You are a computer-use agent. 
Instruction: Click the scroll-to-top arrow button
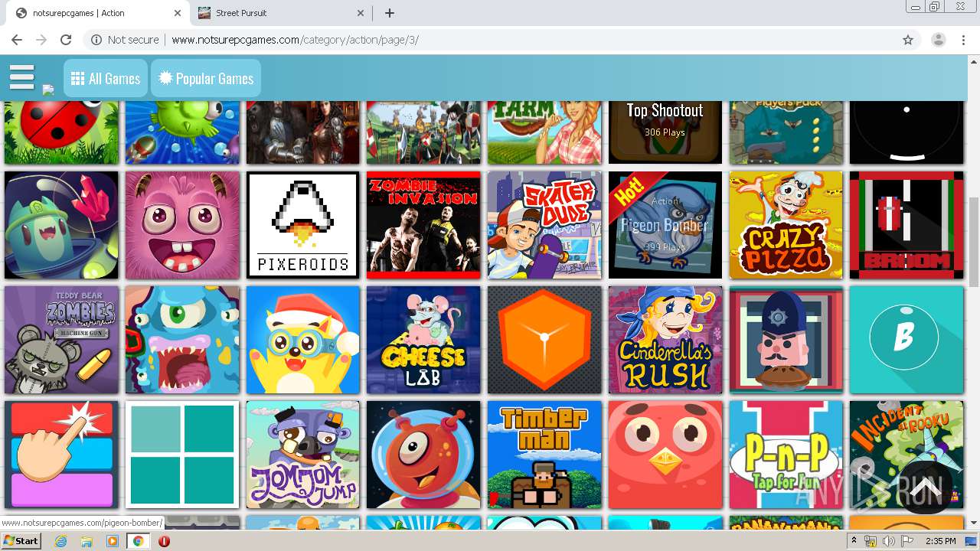[x=926, y=487]
